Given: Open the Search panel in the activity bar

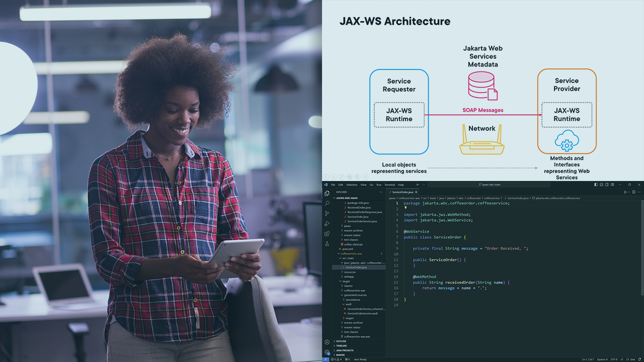Looking at the screenshot, I should (x=328, y=203).
